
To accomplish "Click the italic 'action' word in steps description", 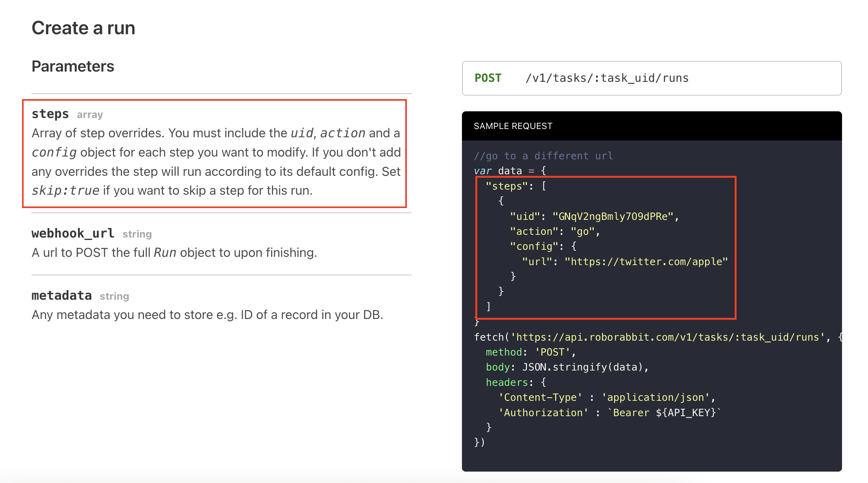I will pos(343,133).
